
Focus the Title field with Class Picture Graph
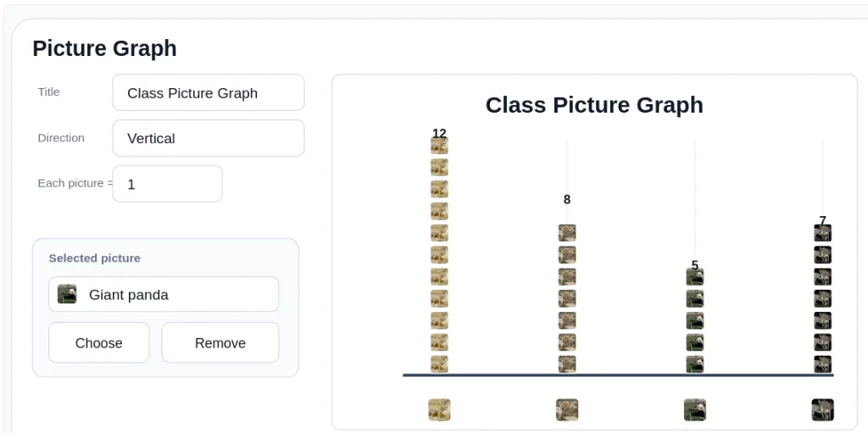point(209,92)
